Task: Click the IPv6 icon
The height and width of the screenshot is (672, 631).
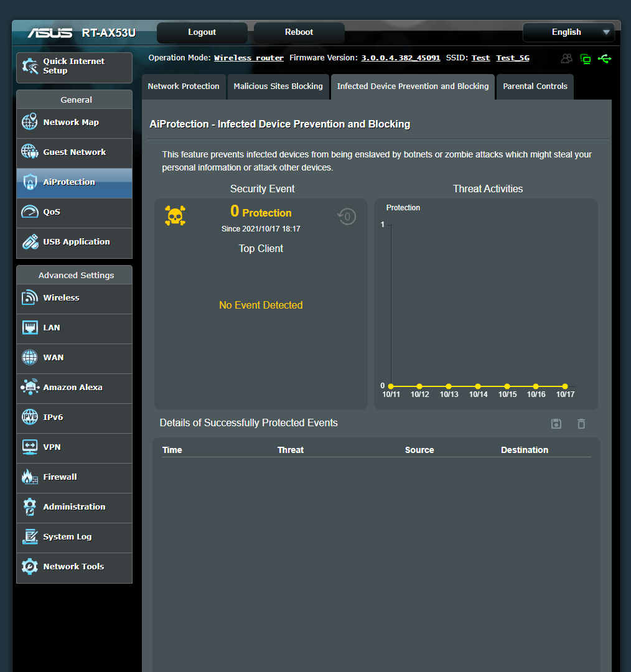Action: 30,417
